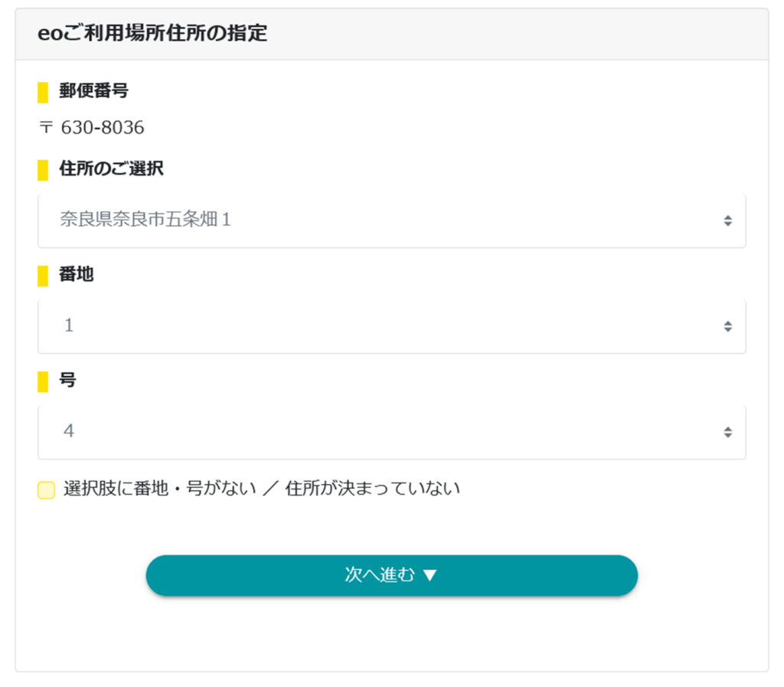784x687 pixels.
Task: Click the dropdown arrow on the address selector
Action: (727, 221)
